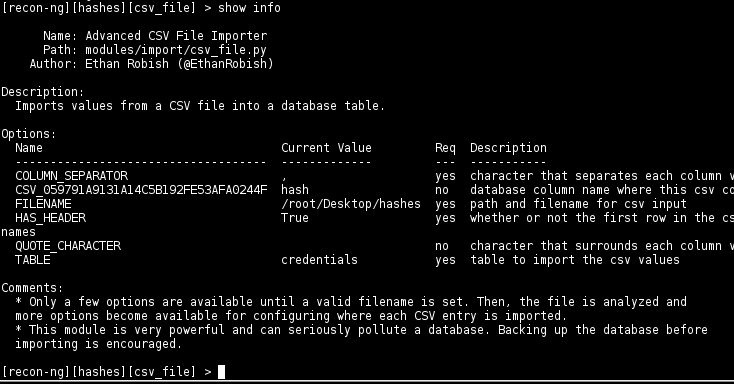Image resolution: width=734 pixels, height=384 pixels.
Task: Click the FILENAME option name
Action: pyautogui.click(x=43, y=204)
